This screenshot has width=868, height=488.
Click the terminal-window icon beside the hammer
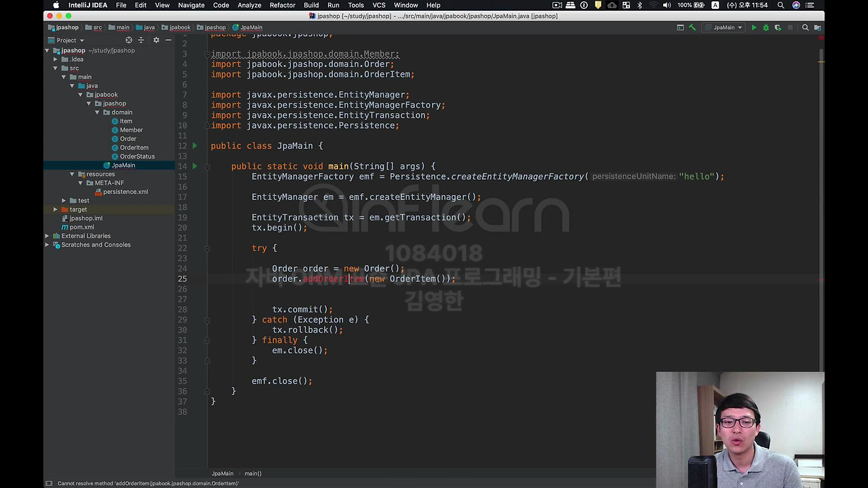680,28
